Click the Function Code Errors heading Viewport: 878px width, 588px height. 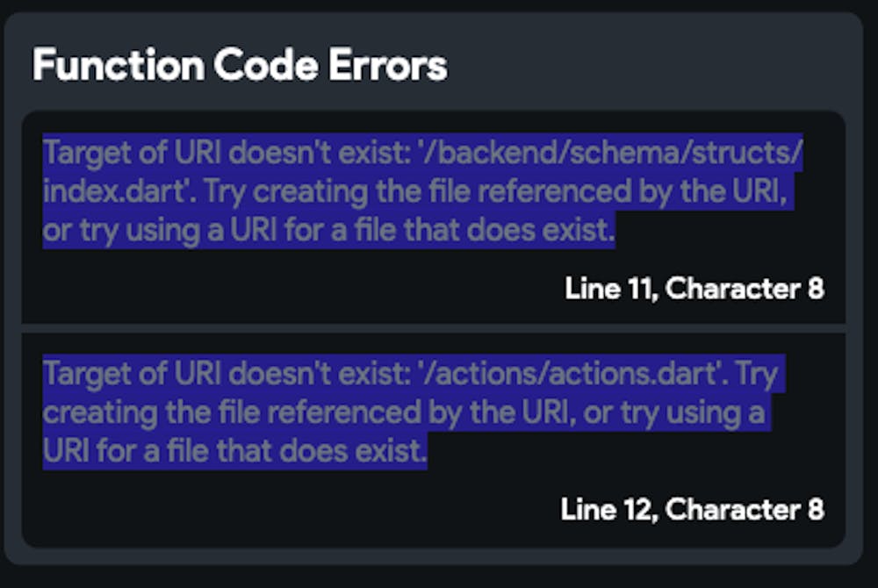[x=239, y=66]
